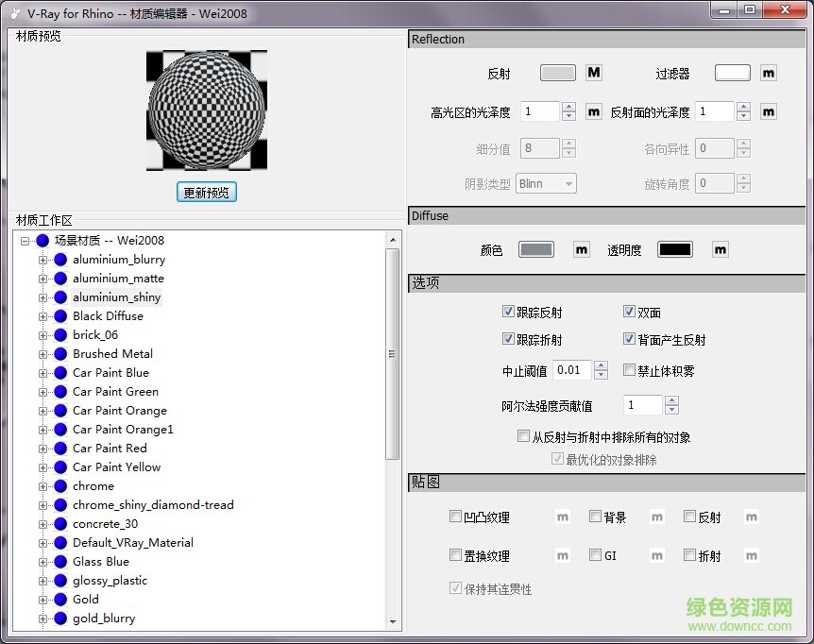Open the 透明度 map slot icon

point(720,249)
